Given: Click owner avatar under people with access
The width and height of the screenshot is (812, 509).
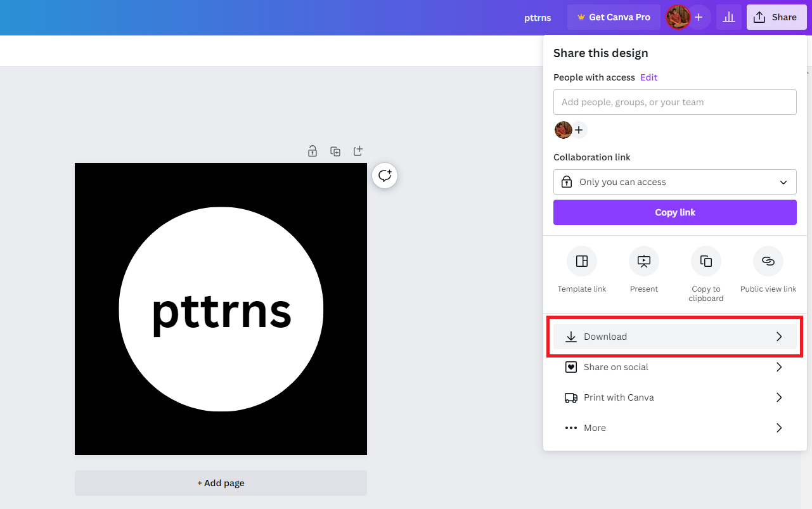Looking at the screenshot, I should [x=563, y=130].
